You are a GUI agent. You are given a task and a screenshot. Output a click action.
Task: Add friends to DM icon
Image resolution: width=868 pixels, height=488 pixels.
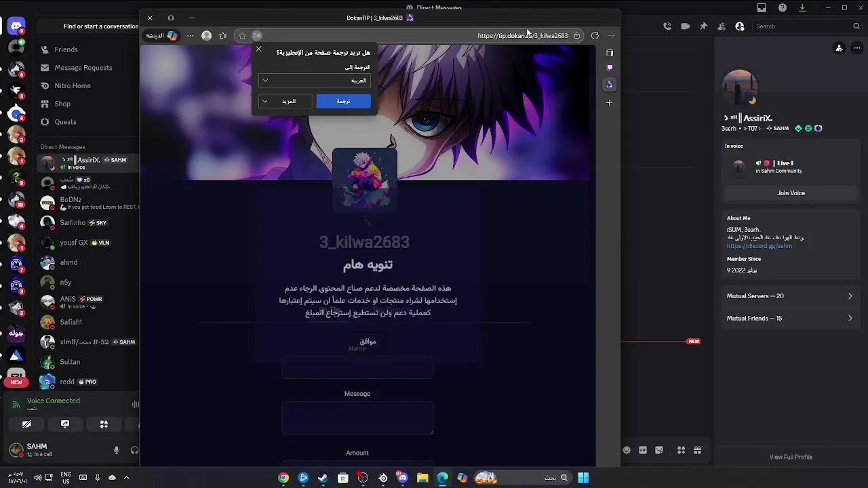[722, 26]
